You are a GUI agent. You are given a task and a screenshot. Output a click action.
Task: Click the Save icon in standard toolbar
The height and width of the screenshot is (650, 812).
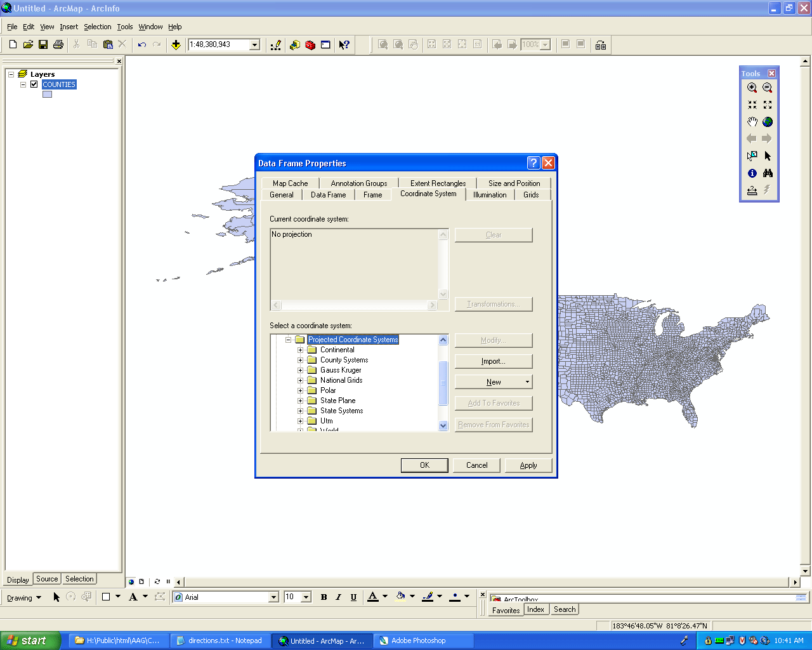click(x=43, y=44)
